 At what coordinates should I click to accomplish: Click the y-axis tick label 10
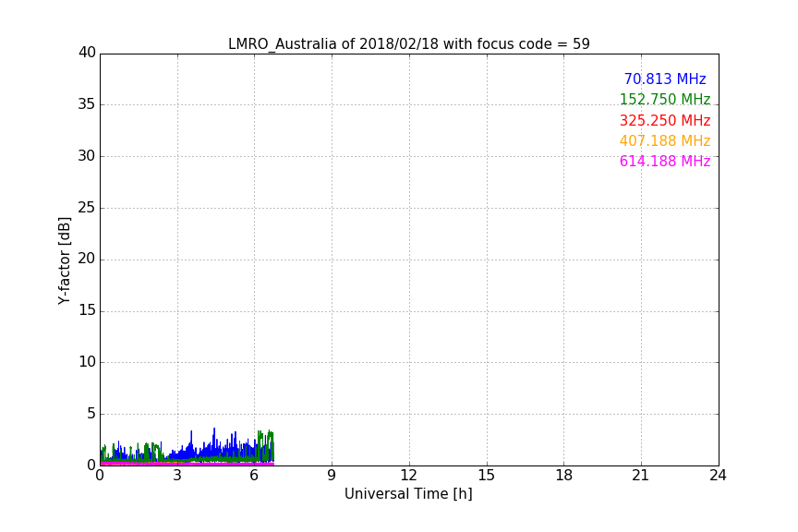[x=87, y=362]
